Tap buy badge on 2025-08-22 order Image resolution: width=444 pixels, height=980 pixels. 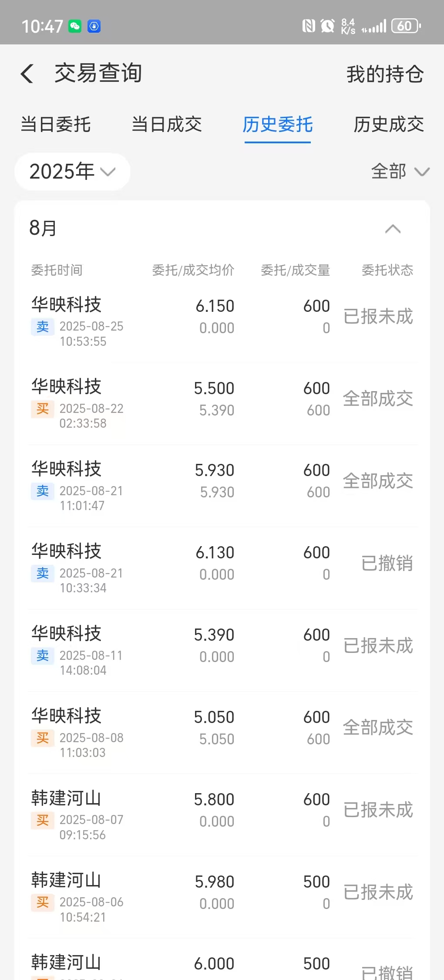pyautogui.click(x=43, y=409)
